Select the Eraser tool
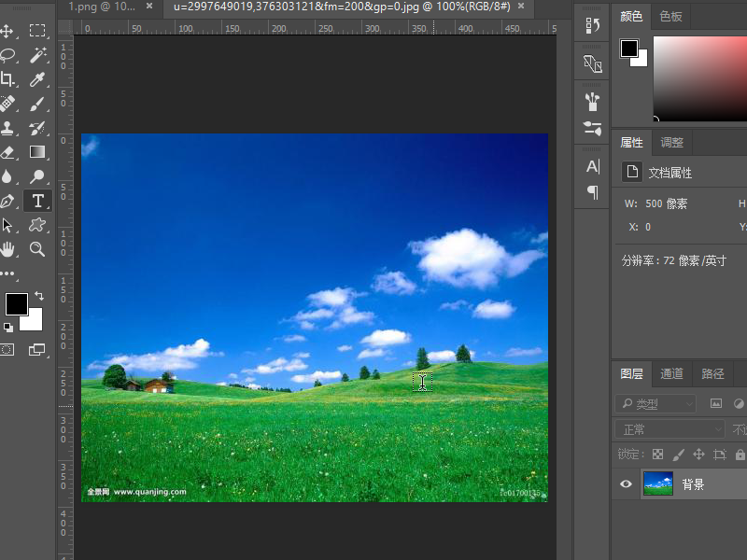Screen dimensions: 747x560 7,152
